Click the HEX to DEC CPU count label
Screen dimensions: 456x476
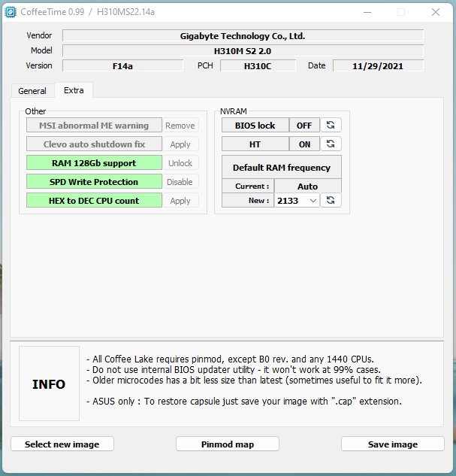94,201
